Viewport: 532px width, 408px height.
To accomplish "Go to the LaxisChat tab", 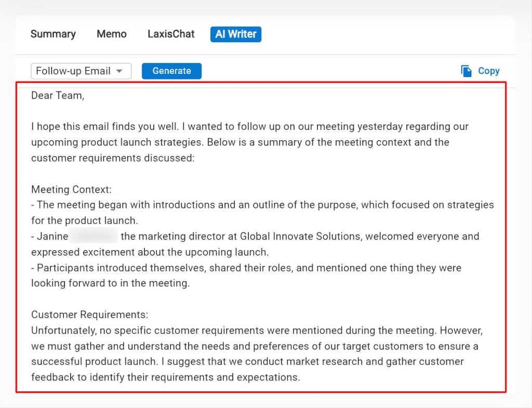I will click(171, 34).
